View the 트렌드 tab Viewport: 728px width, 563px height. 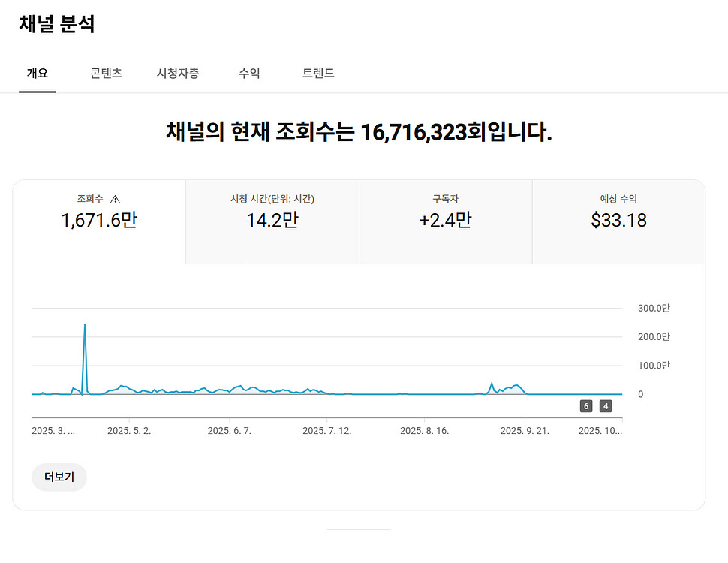point(317,74)
